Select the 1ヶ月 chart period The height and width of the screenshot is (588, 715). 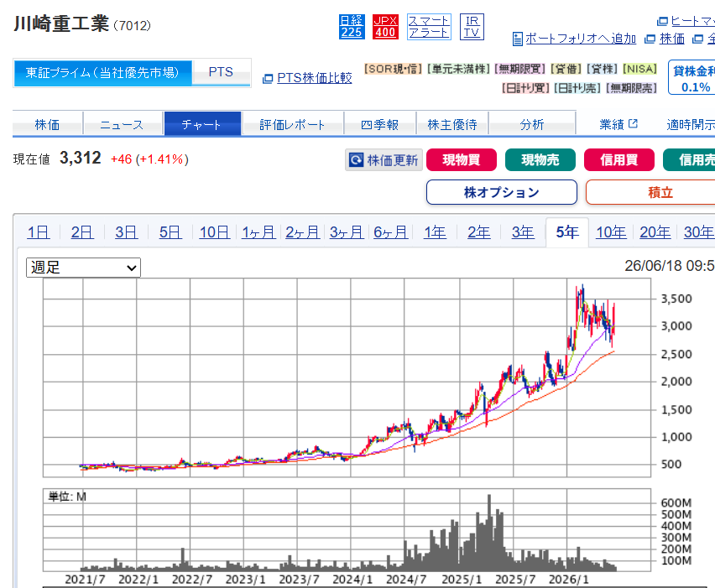click(258, 232)
